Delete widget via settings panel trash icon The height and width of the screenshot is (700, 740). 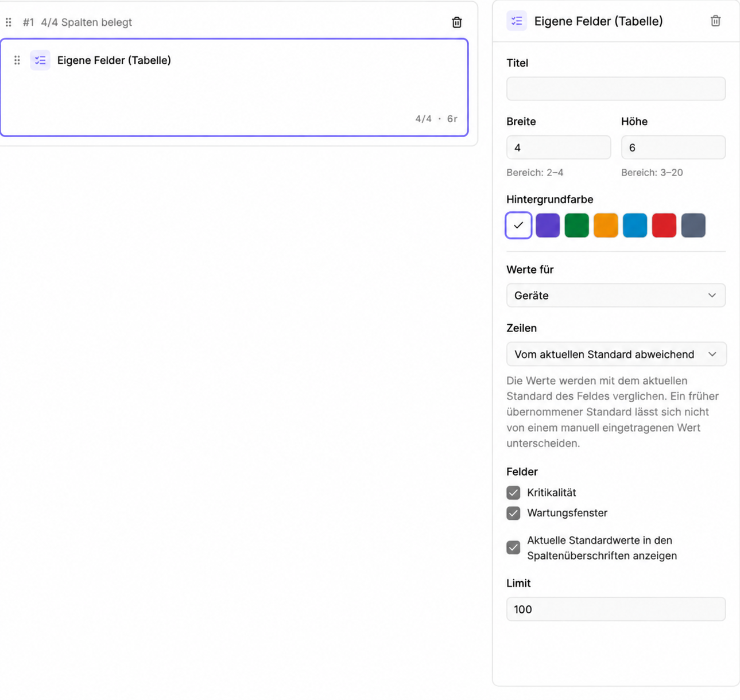(x=715, y=21)
